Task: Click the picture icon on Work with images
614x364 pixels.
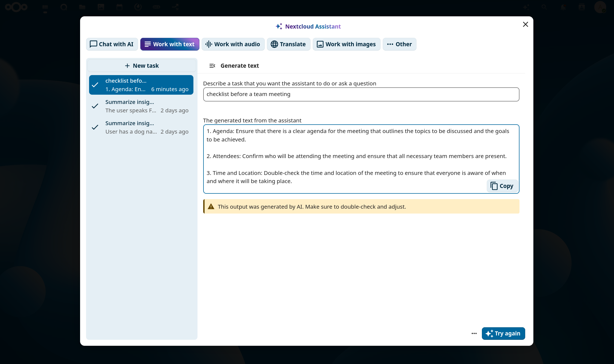Action: click(x=320, y=44)
